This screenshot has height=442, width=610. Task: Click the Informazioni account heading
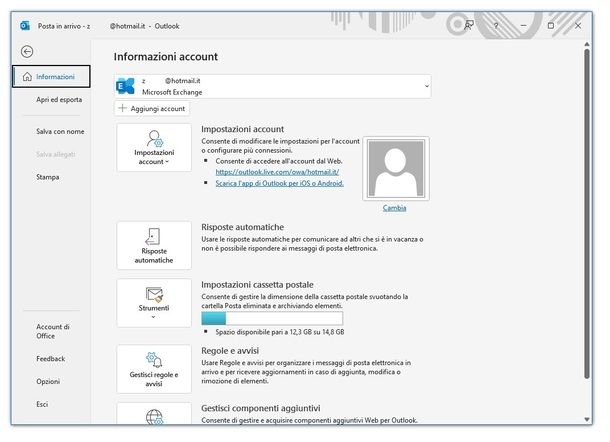click(166, 57)
